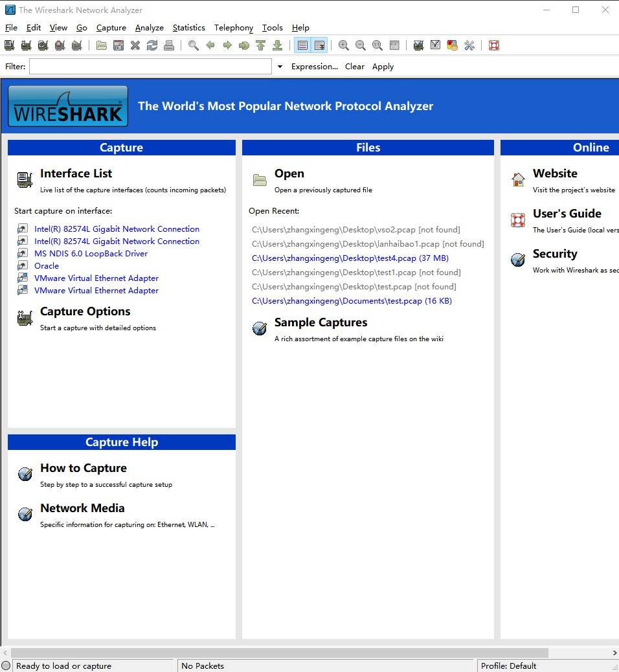Image resolution: width=619 pixels, height=672 pixels.
Task: Open the Tools menu
Action: click(272, 27)
